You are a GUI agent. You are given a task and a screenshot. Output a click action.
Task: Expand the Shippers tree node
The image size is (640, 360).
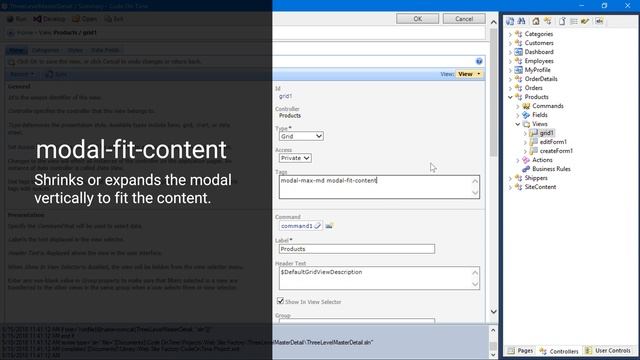click(x=510, y=178)
